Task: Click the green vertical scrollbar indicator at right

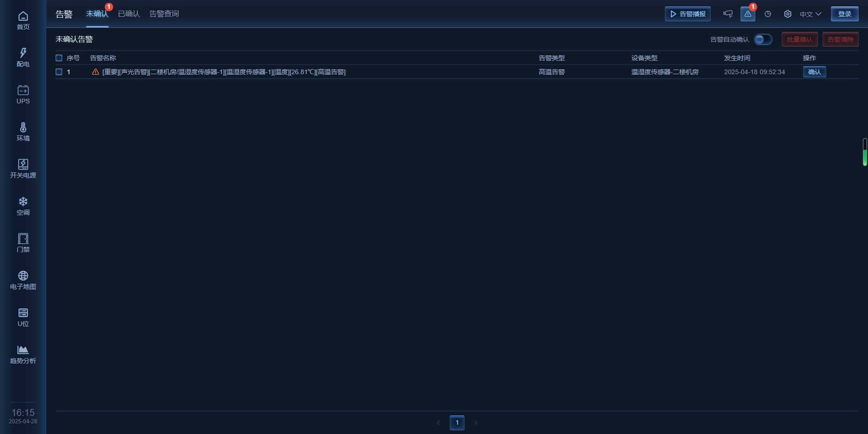Action: coord(865,157)
